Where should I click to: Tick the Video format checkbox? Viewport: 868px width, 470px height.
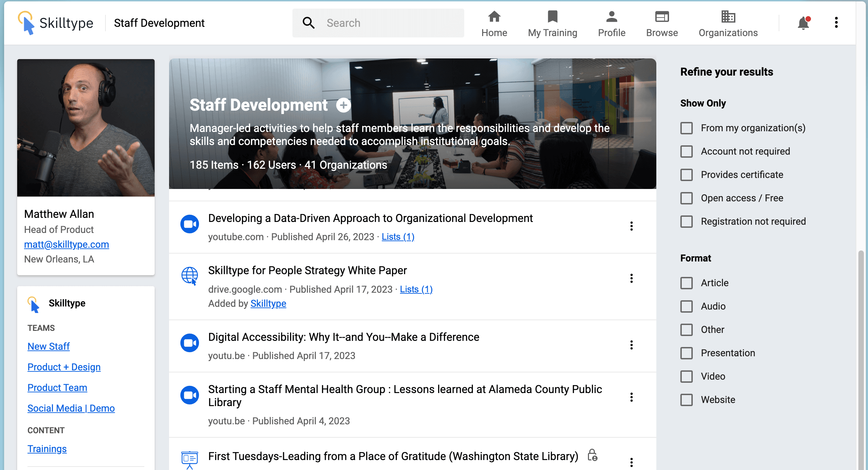(687, 377)
